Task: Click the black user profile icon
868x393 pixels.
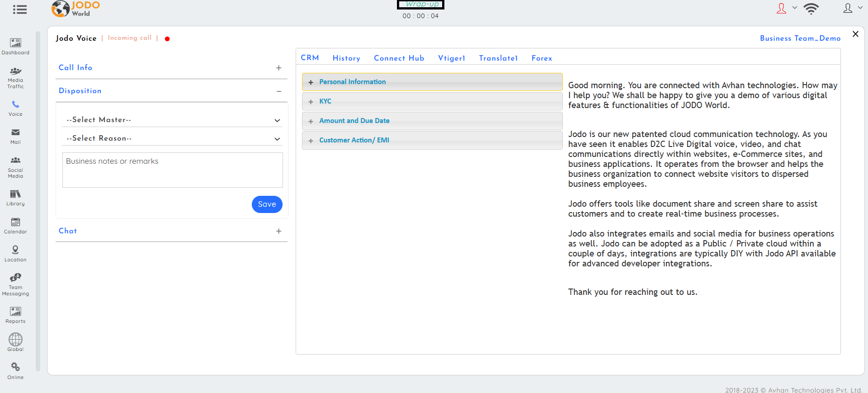Action: point(848,8)
